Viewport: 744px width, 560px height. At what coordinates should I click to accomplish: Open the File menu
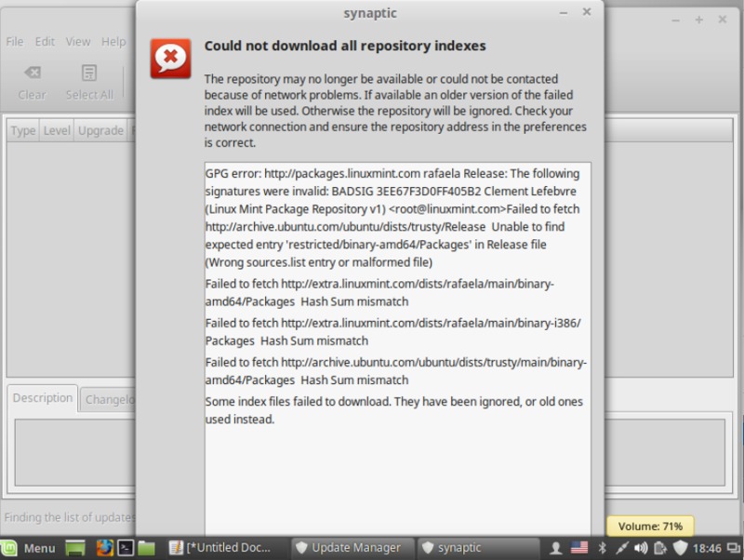click(15, 42)
